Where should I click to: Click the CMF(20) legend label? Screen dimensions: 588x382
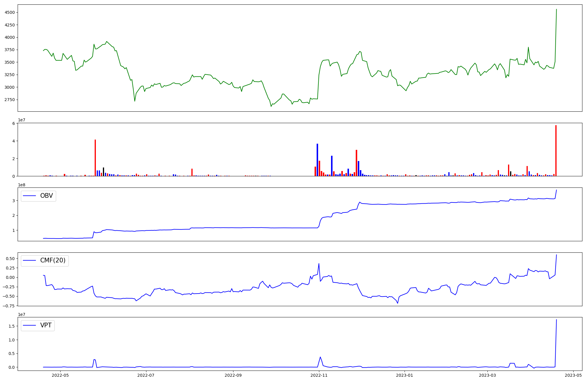[53, 261]
